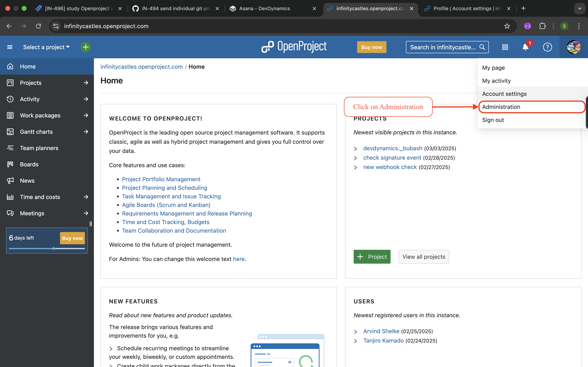The height and width of the screenshot is (367, 588).
Task: Expand the Work packages submenu arrow
Action: coord(86,115)
